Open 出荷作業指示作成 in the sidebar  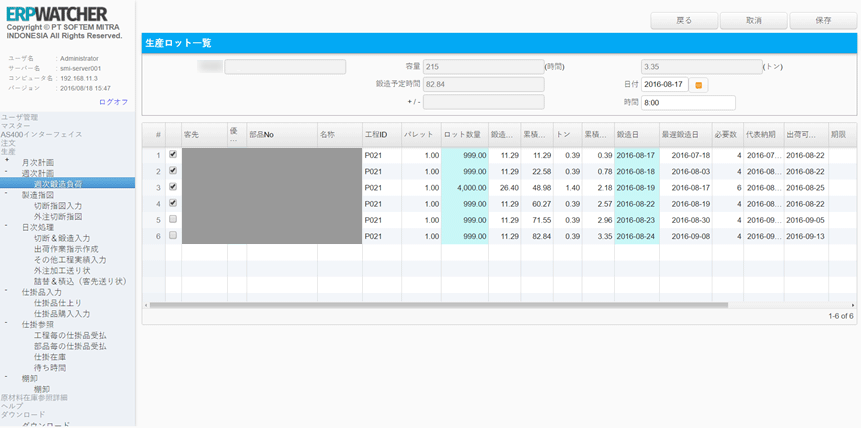[x=66, y=249]
